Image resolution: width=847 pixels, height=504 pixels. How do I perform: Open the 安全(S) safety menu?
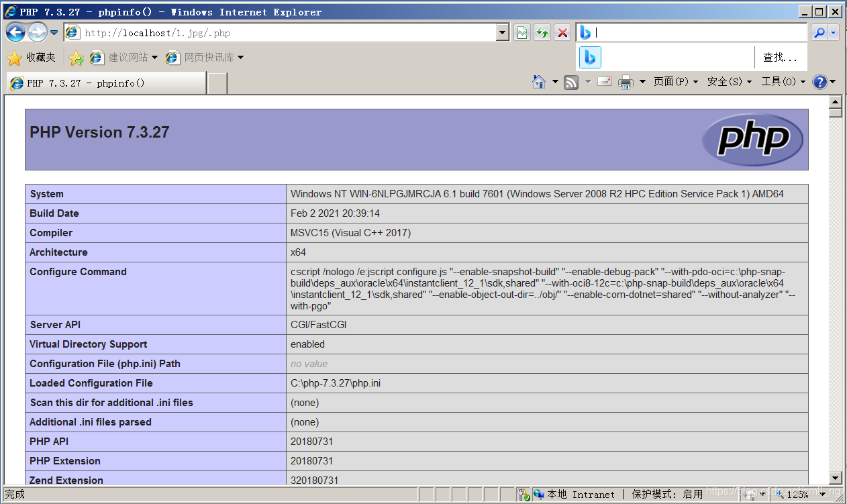tap(730, 82)
